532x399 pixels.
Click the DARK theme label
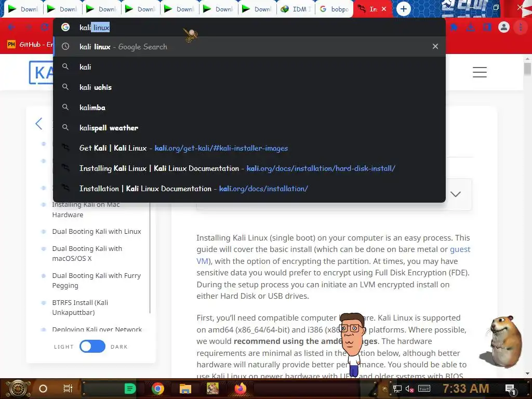119,347
